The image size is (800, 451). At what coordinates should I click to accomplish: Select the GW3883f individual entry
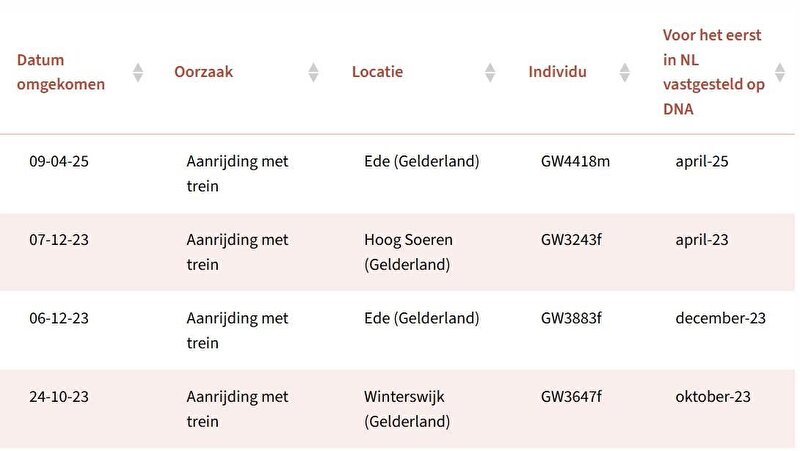[571, 318]
